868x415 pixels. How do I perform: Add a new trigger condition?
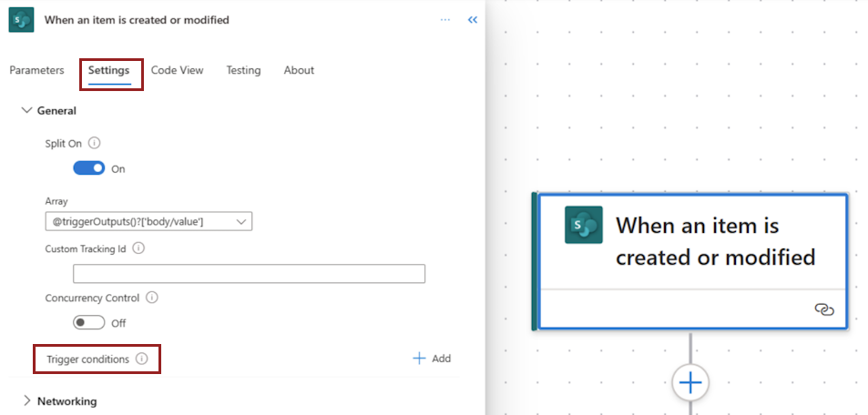click(x=432, y=359)
